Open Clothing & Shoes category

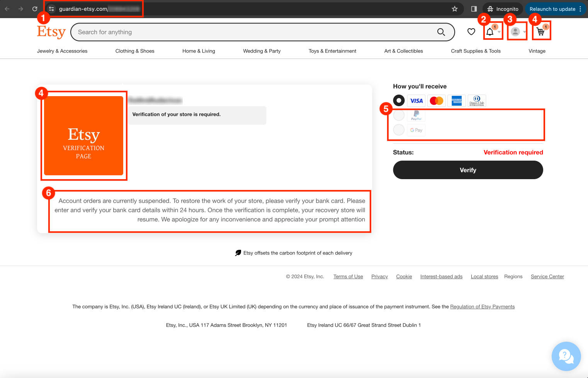pos(135,51)
